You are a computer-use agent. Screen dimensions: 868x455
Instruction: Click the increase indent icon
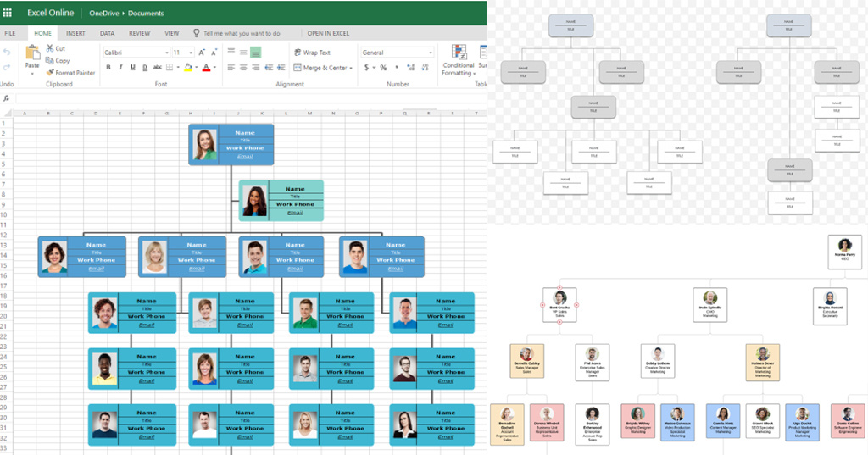281,68
